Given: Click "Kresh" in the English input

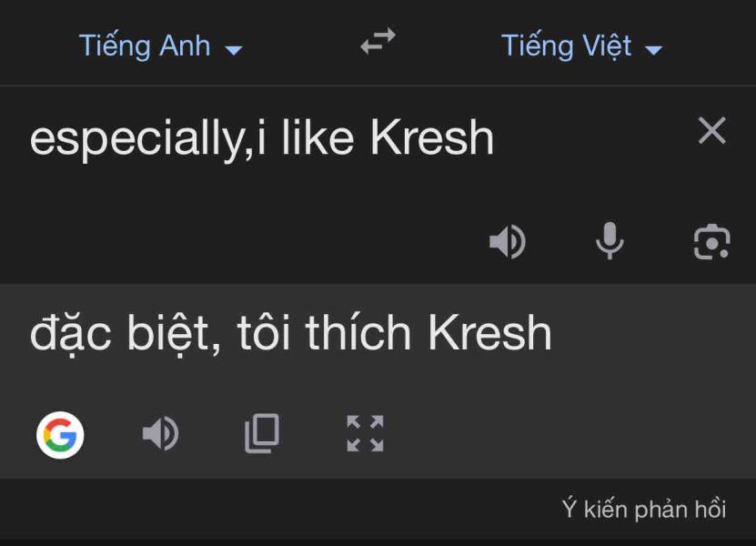Looking at the screenshot, I should pyautogui.click(x=432, y=139).
